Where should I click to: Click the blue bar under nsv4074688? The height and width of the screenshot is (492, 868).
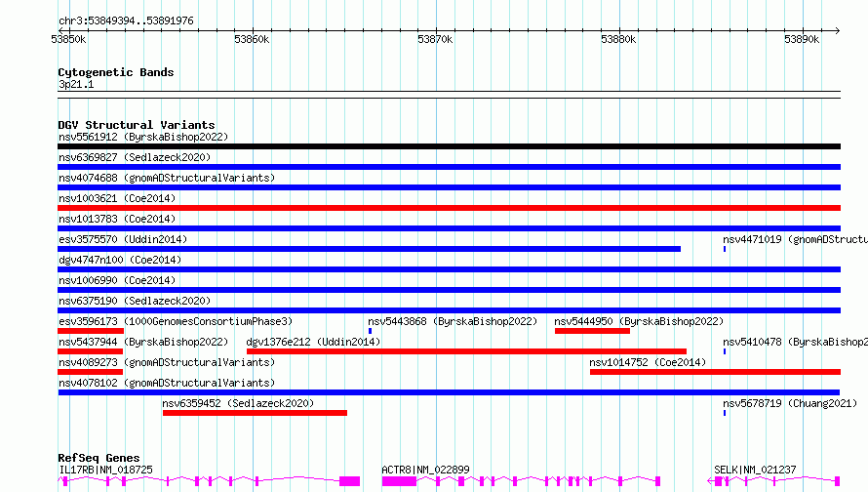tap(449, 187)
